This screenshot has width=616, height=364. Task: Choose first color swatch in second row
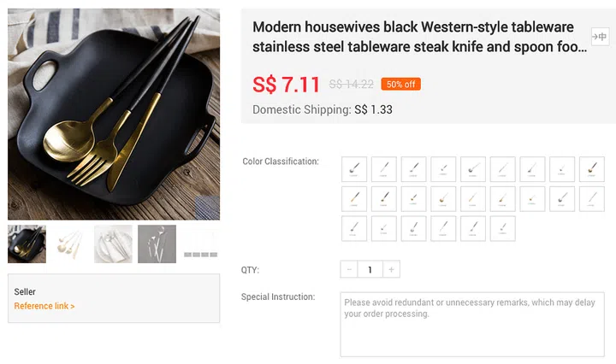[x=354, y=199]
